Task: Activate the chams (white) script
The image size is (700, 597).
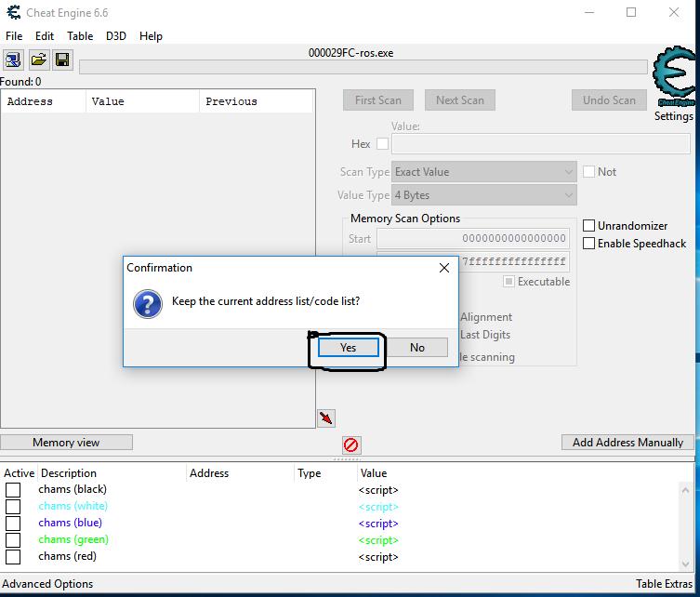Action: pos(13,507)
